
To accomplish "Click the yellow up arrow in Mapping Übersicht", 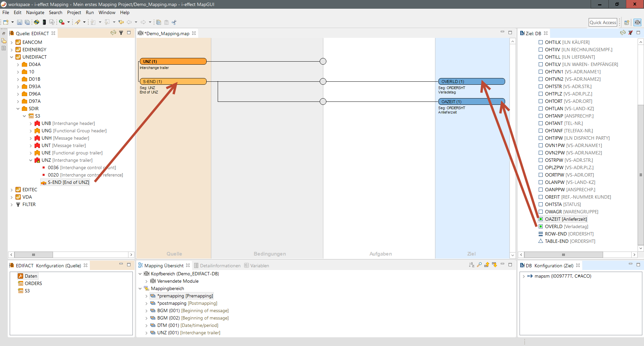I will point(487,265).
